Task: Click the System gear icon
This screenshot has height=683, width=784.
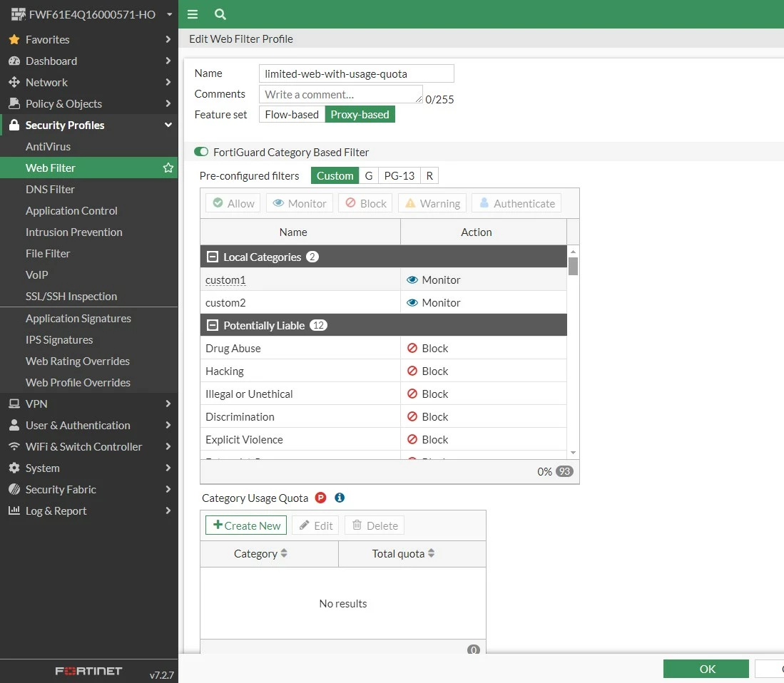Action: click(14, 468)
